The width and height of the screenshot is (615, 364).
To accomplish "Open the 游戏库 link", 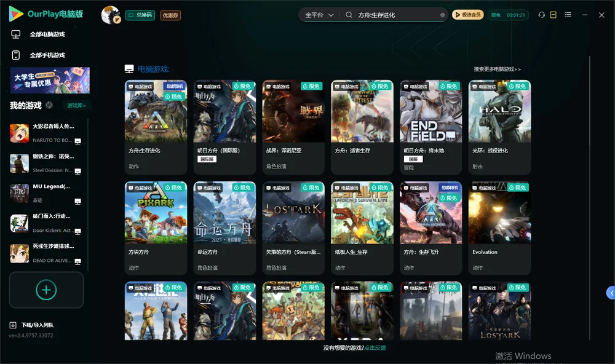I will pyautogui.click(x=76, y=105).
